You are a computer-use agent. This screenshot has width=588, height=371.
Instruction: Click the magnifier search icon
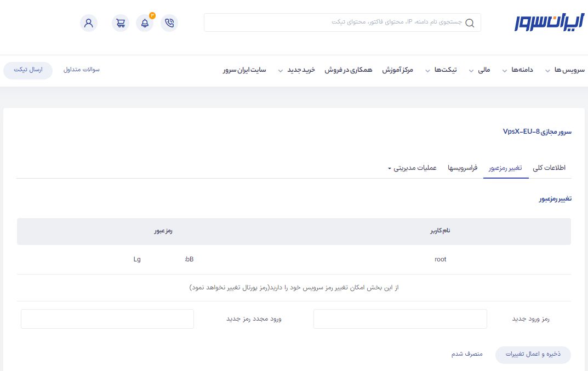point(470,23)
